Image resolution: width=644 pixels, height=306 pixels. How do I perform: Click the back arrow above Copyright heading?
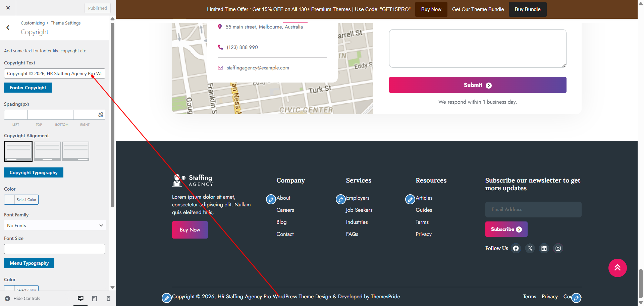coord(8,28)
